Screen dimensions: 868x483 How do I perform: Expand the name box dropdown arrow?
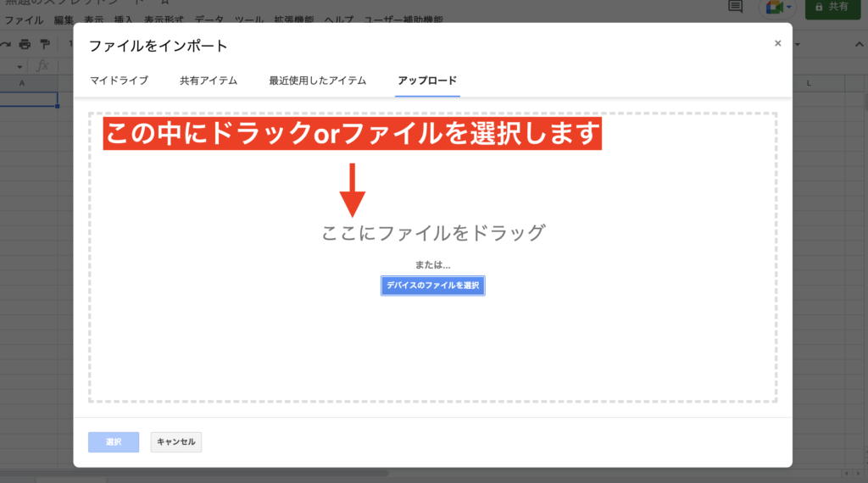click(19, 65)
